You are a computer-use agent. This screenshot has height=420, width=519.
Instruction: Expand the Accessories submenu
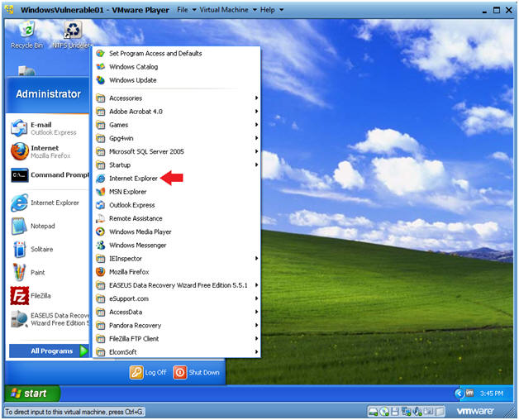tap(177, 98)
